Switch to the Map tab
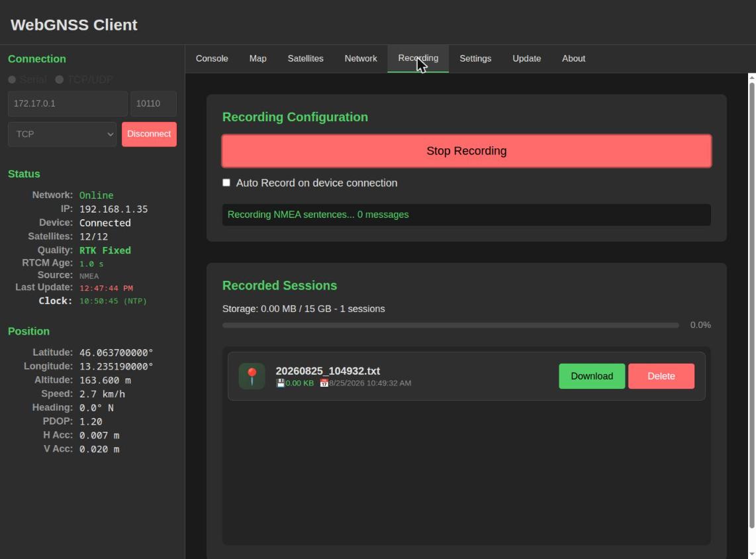 click(x=258, y=58)
